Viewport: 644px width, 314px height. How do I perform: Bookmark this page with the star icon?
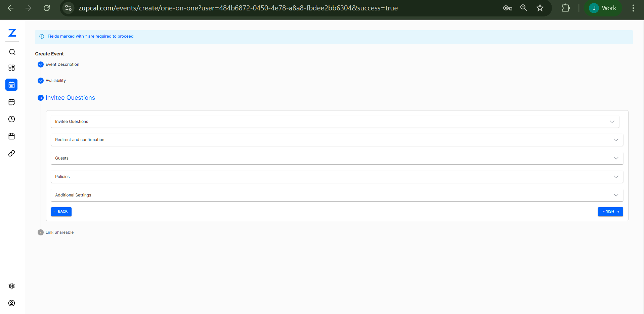tap(540, 8)
